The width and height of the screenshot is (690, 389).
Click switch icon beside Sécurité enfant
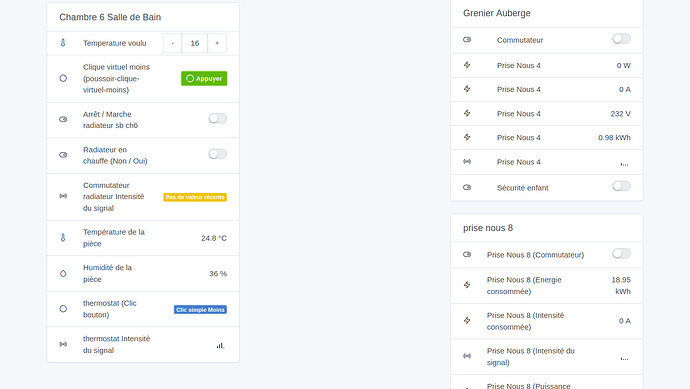pyautogui.click(x=467, y=187)
